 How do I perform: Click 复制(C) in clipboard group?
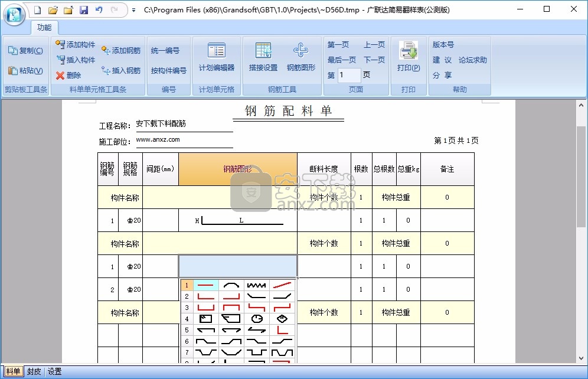(x=25, y=50)
